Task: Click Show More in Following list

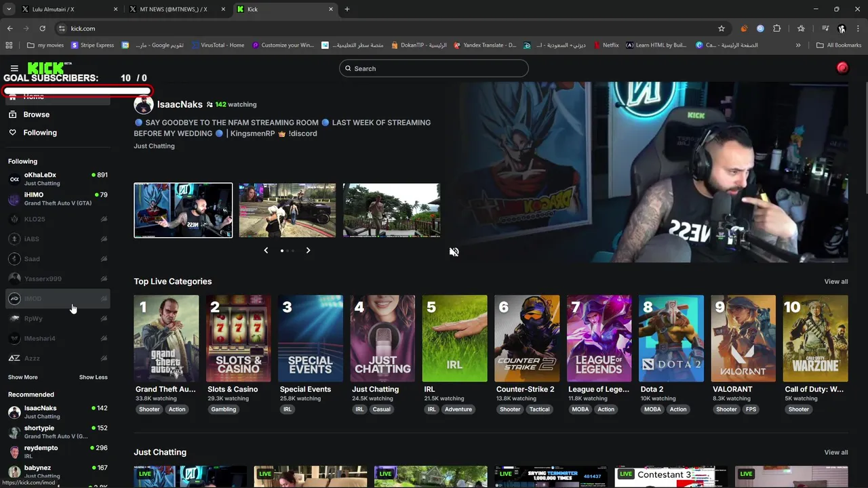Action: [x=23, y=377]
